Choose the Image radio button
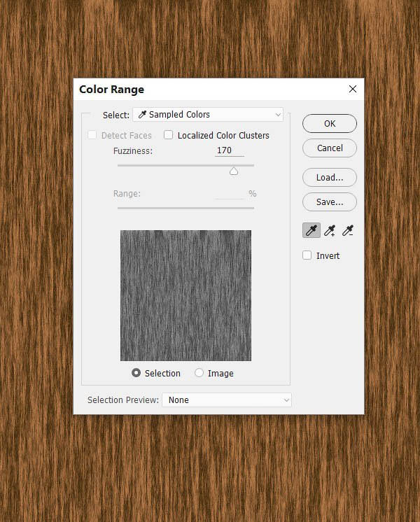Screen dimensions: 420x522 pyautogui.click(x=199, y=373)
